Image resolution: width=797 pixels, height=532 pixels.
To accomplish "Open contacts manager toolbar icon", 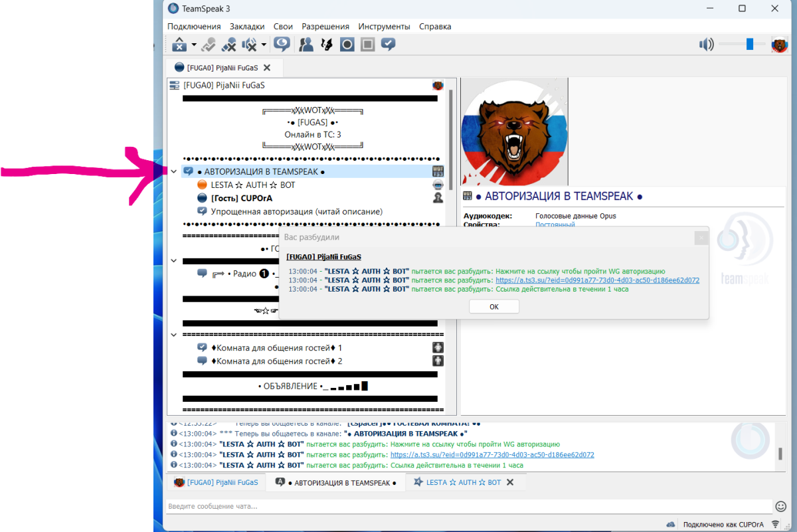I will (306, 44).
